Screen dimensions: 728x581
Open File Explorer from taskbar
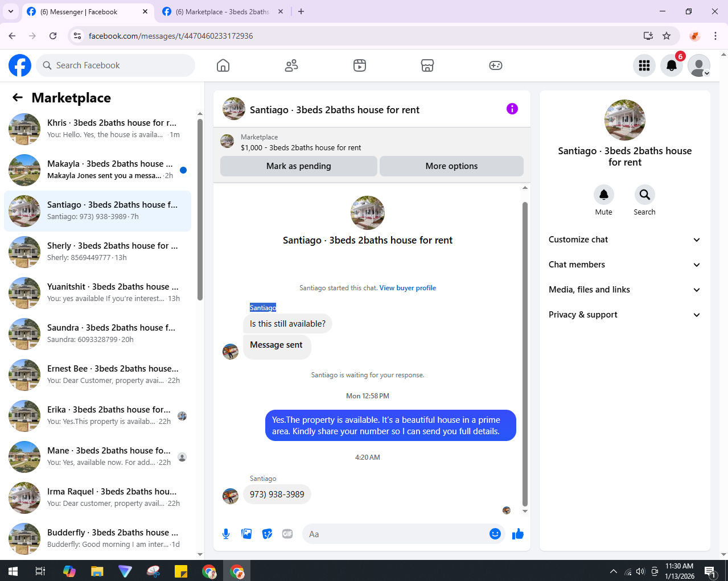click(x=97, y=571)
